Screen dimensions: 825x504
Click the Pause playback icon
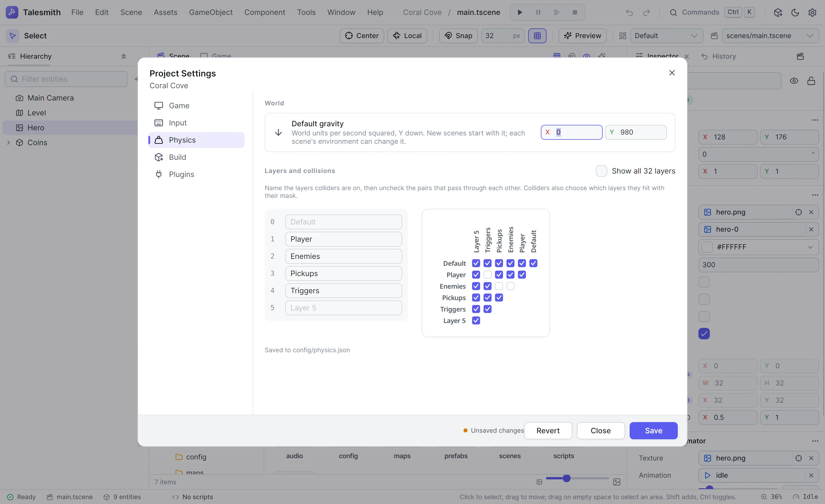(x=538, y=12)
